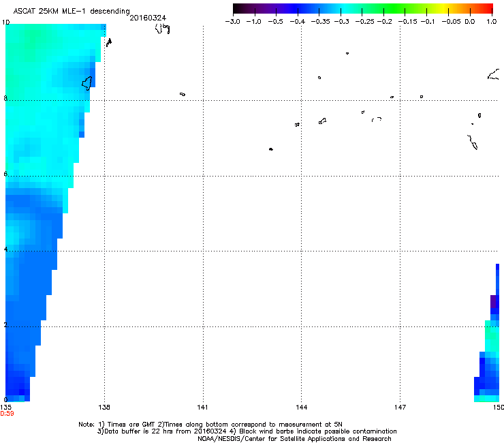Click the red time stamp below 135
Viewport: 504px width, 443px height.
(7, 414)
